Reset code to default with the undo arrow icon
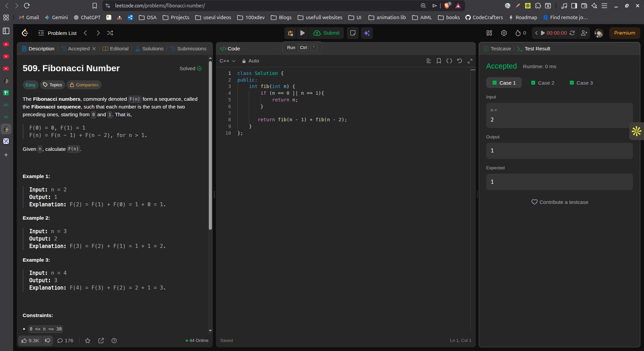Screen dimensions: 644x351 pos(459,61)
